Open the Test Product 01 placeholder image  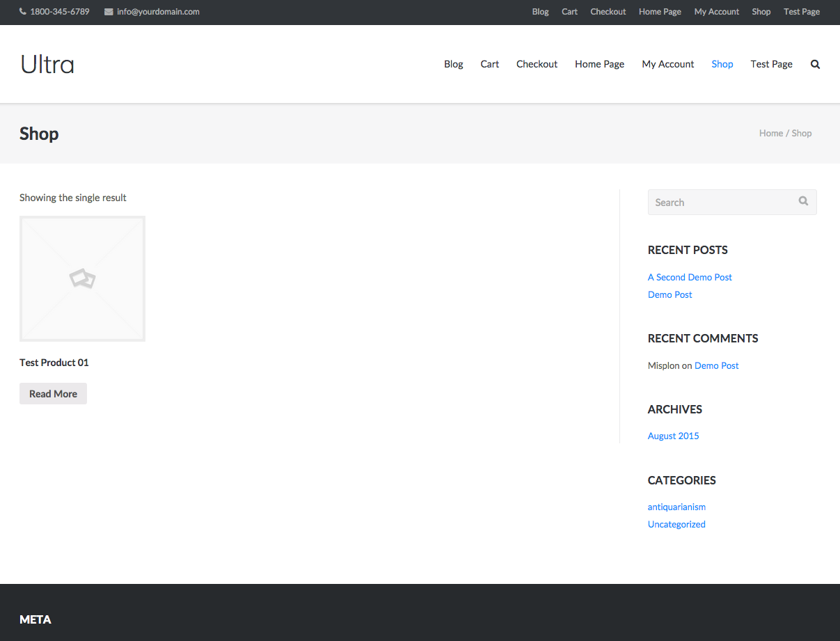[x=82, y=278]
